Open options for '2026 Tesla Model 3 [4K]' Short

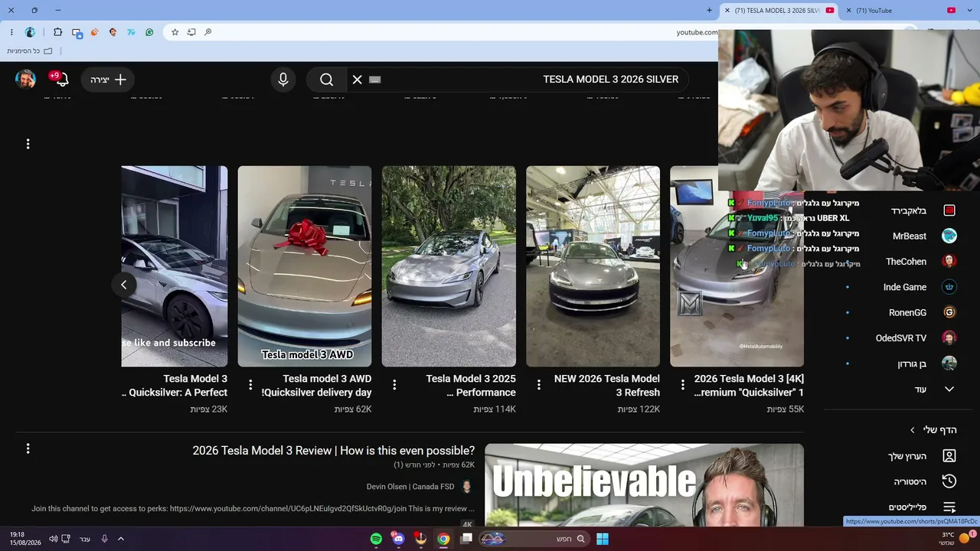click(682, 385)
